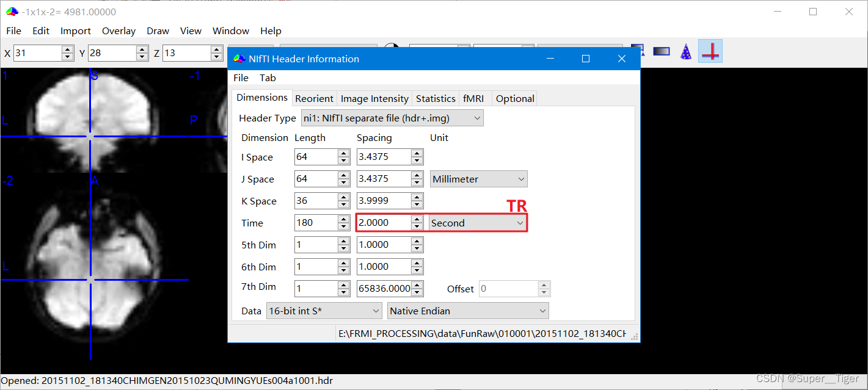Expand the Header Type dropdown
This screenshot has height=390, width=868.
pos(392,118)
